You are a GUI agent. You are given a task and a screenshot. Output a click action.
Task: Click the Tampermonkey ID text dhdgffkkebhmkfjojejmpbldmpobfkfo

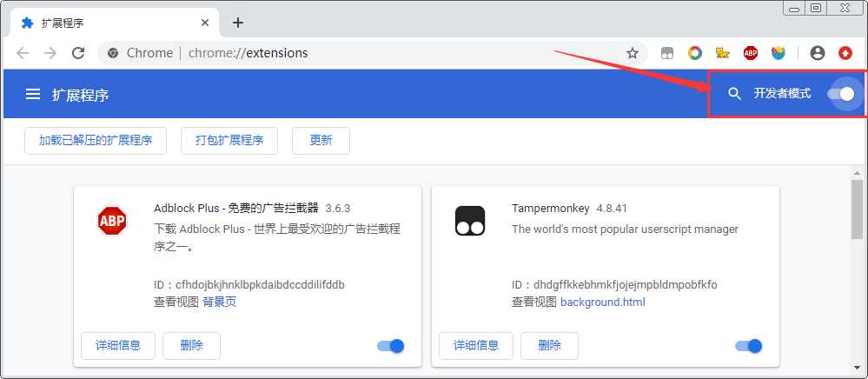coord(626,285)
